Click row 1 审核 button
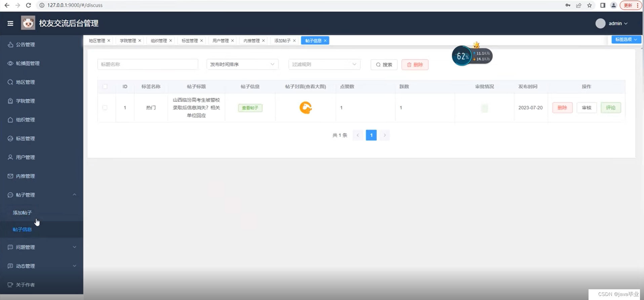 [x=587, y=108]
